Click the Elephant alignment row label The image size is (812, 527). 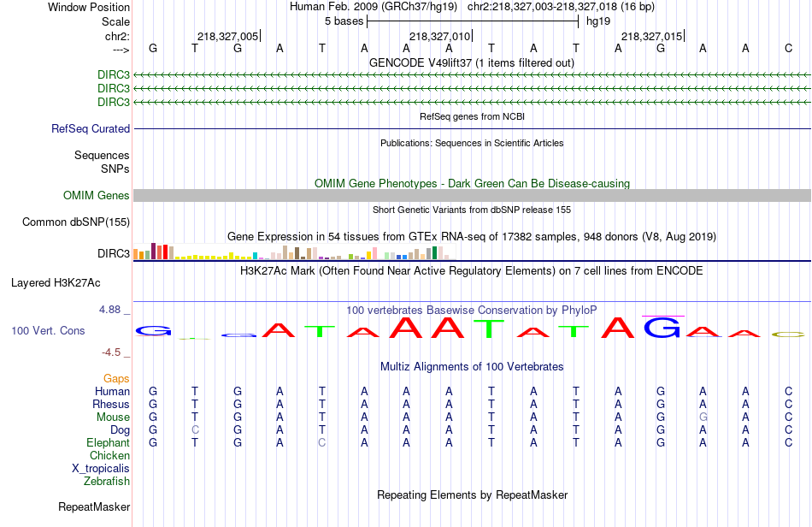click(109, 442)
